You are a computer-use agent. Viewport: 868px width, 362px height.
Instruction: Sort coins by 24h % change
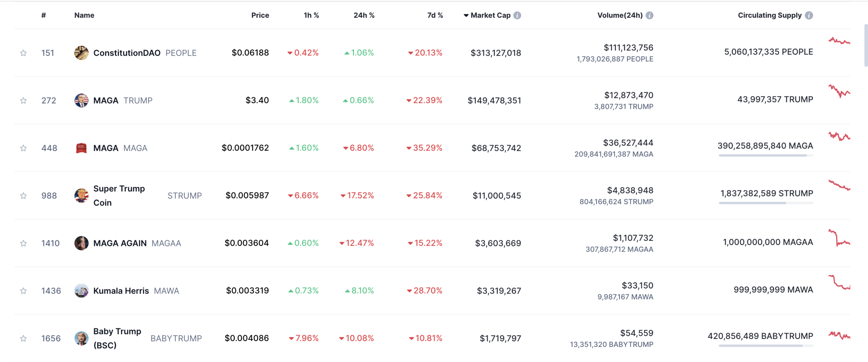(x=364, y=15)
